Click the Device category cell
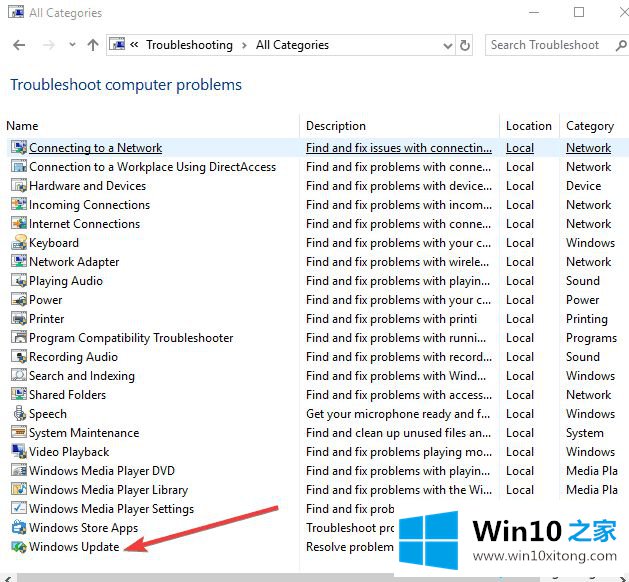The image size is (629, 582). (x=584, y=186)
